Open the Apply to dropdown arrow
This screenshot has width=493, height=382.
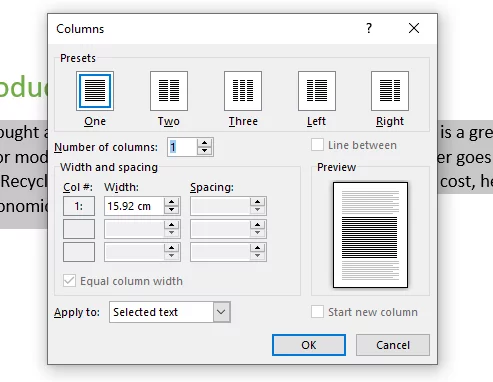221,312
